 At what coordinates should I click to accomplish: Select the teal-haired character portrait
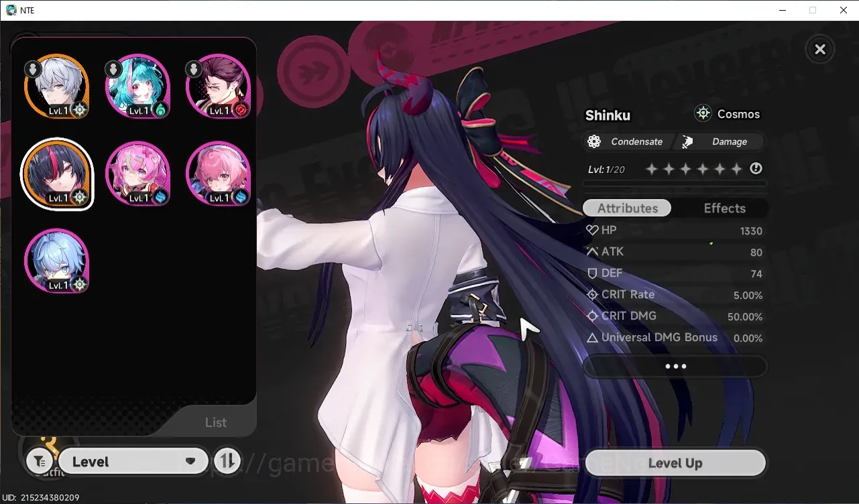coord(137,86)
